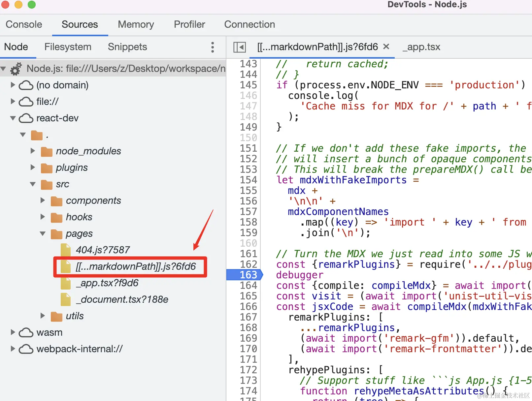Close the [[...markdownPath]].js?6fd6 editor tab

pyautogui.click(x=386, y=46)
